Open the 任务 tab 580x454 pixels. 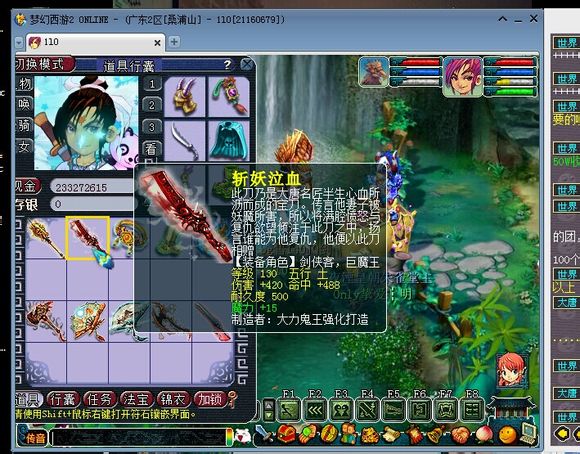click(99, 400)
